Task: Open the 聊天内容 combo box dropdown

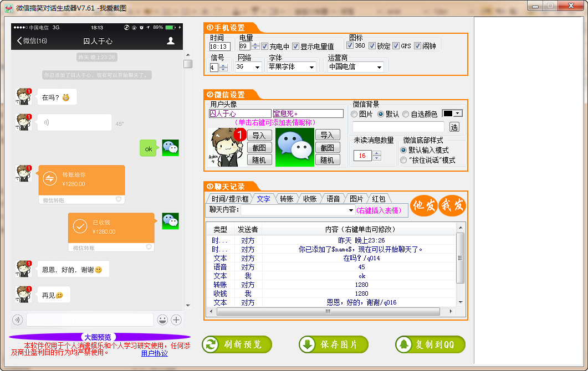Action: 351,210
